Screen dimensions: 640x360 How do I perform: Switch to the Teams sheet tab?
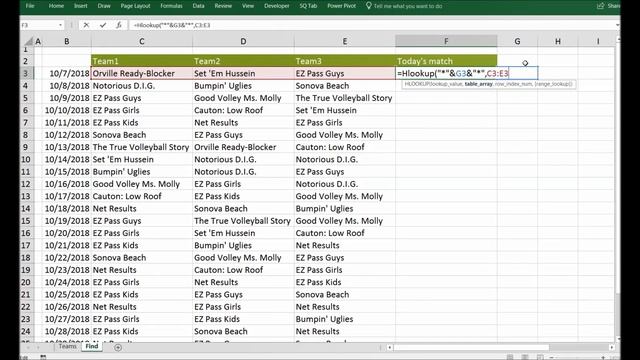pyautogui.click(x=67, y=346)
